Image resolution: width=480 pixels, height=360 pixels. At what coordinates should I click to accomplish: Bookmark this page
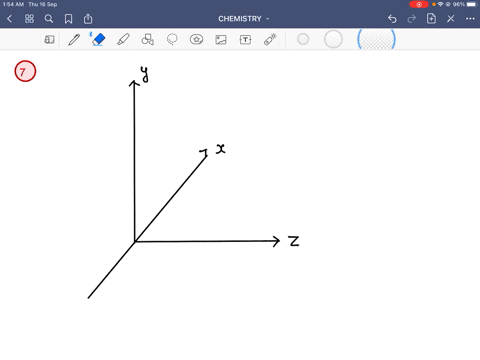[68, 19]
